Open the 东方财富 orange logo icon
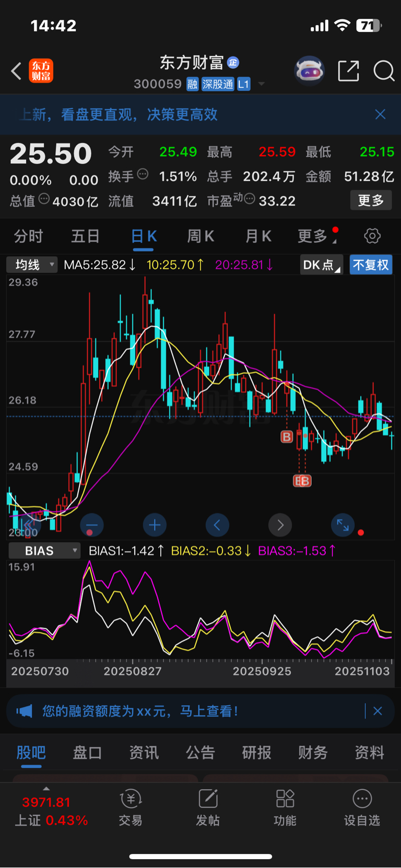This screenshot has width=401, height=868. coord(41,70)
